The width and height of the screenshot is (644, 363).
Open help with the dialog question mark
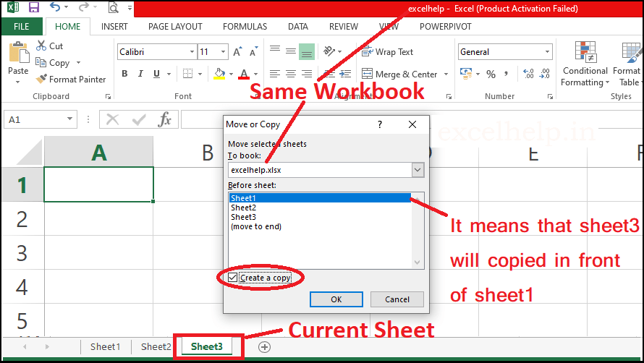click(x=380, y=124)
